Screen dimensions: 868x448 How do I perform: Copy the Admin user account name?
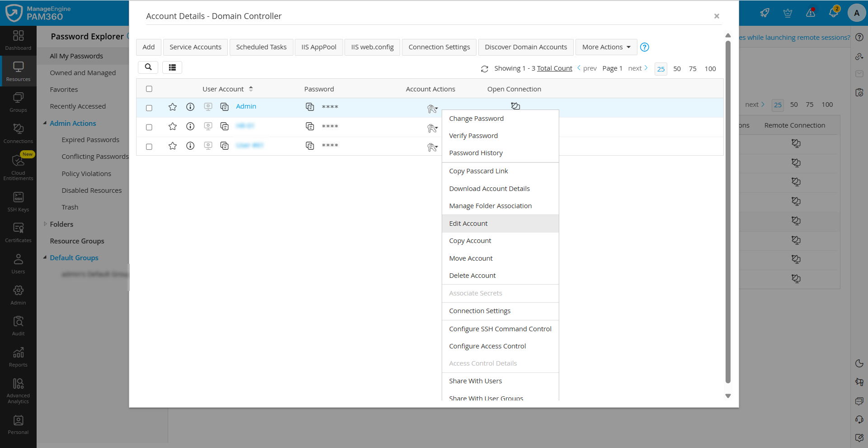(x=225, y=107)
